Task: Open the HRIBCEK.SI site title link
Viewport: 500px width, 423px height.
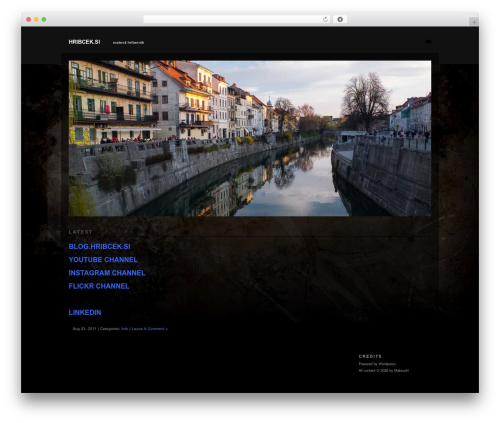Action: coord(84,42)
